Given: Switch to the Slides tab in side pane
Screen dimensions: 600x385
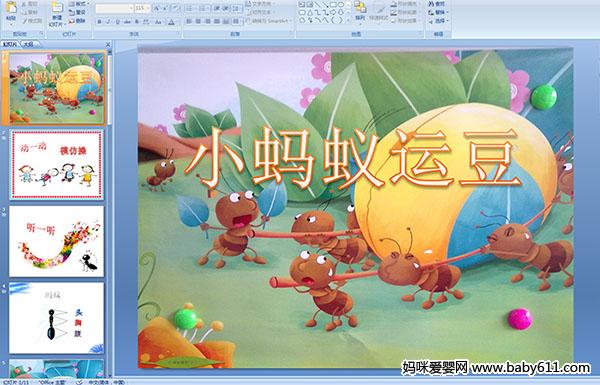Looking at the screenshot, I should (x=10, y=44).
